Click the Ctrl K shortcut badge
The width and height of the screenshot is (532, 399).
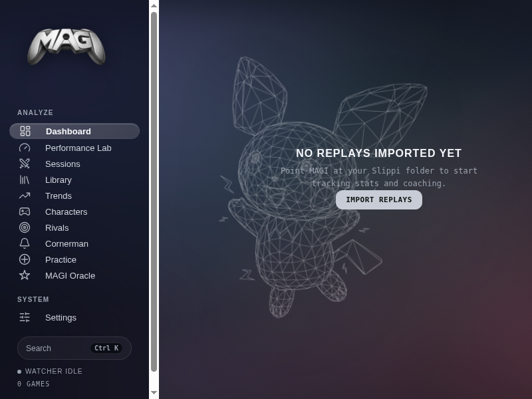pos(106,348)
